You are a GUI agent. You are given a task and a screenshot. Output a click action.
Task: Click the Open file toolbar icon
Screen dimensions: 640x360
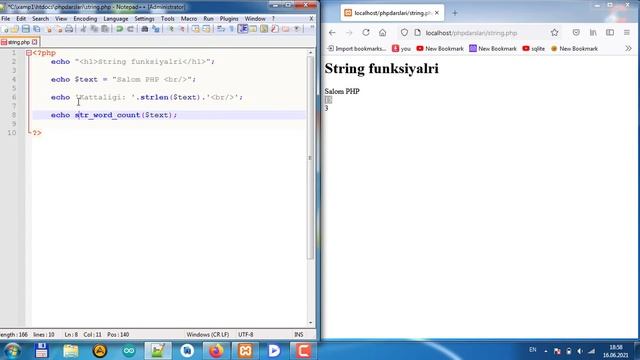coord(15,29)
